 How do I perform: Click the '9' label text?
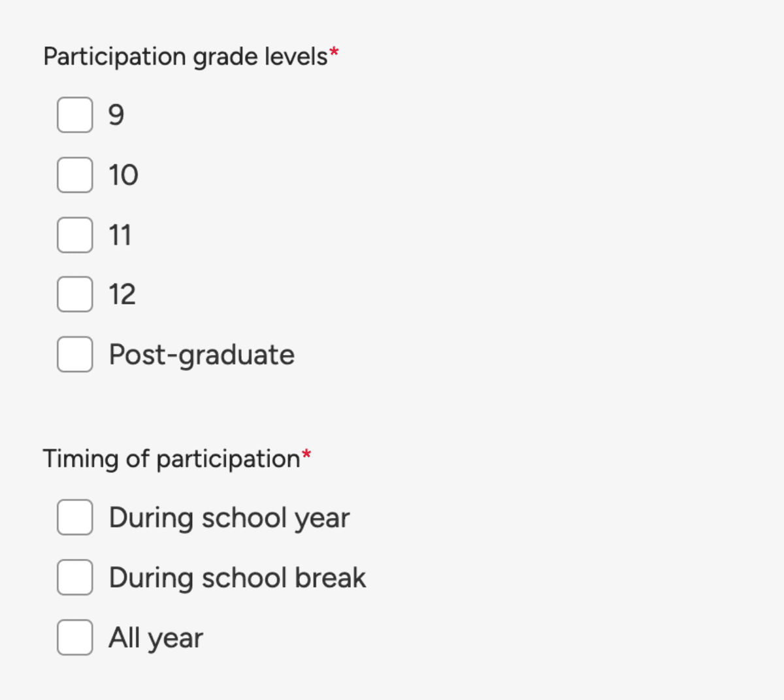(x=116, y=115)
